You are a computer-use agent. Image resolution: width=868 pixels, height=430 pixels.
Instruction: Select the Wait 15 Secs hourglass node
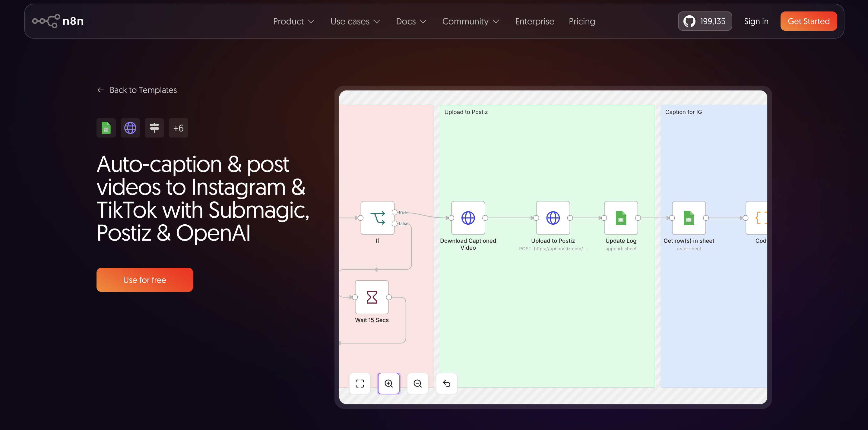[372, 297]
